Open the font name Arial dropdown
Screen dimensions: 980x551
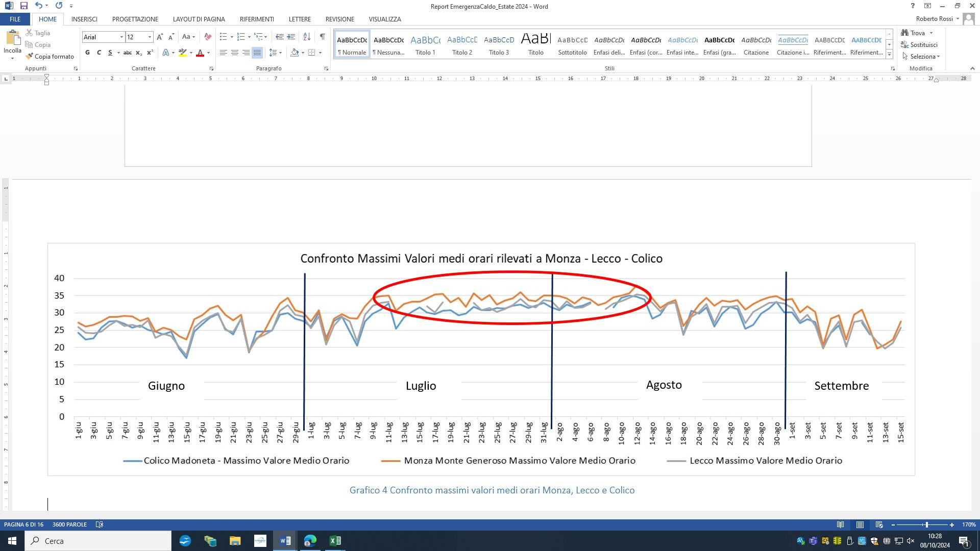pyautogui.click(x=121, y=37)
